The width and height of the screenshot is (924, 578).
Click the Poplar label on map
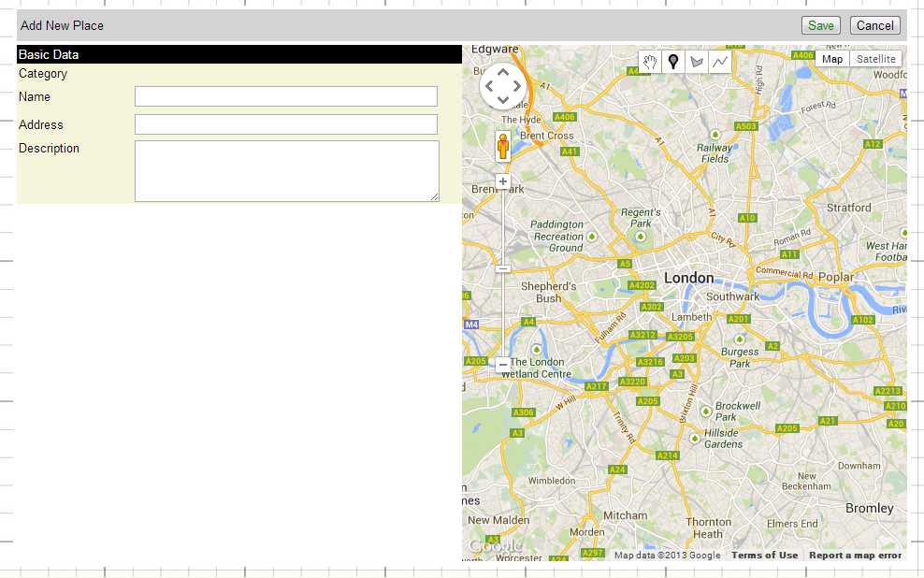pos(835,277)
